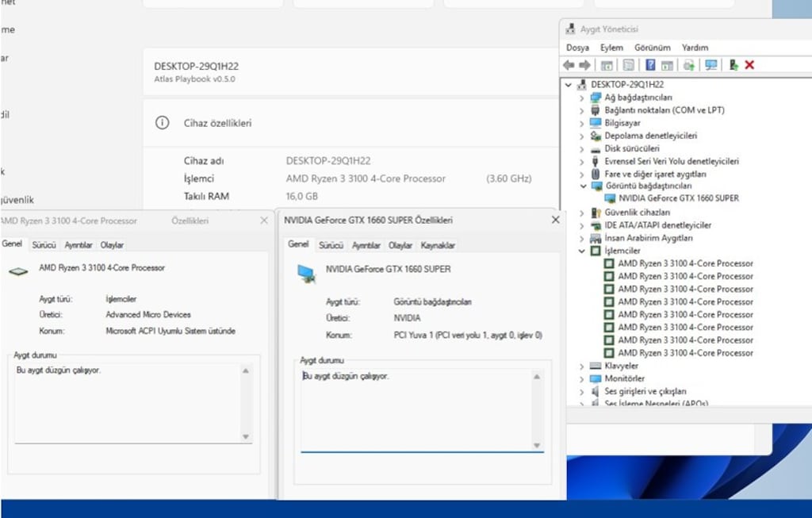Switch to Sürücü tab in NVIDIA properties
The width and height of the screenshot is (812, 518).
331,245
